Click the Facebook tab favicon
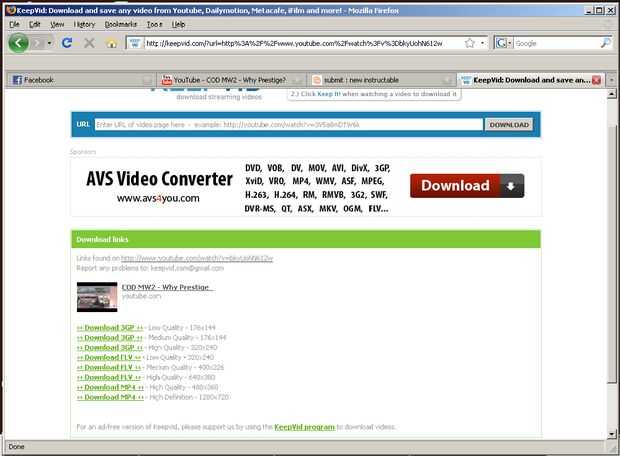 17,80
